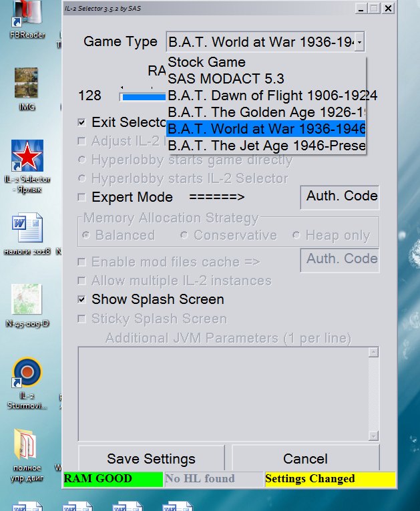Viewport: 420px width, 511px height.
Task: Click the Auth. Code button beside mod files cache
Action: pyautogui.click(x=339, y=260)
